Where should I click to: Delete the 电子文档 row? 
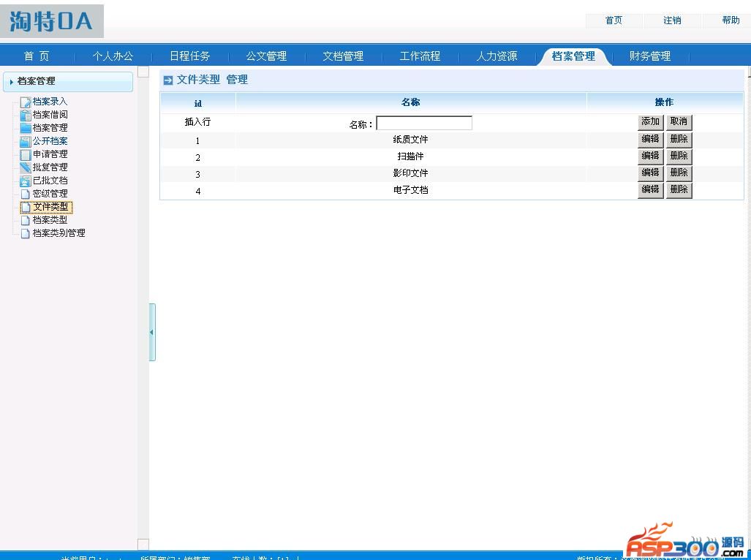tap(679, 189)
